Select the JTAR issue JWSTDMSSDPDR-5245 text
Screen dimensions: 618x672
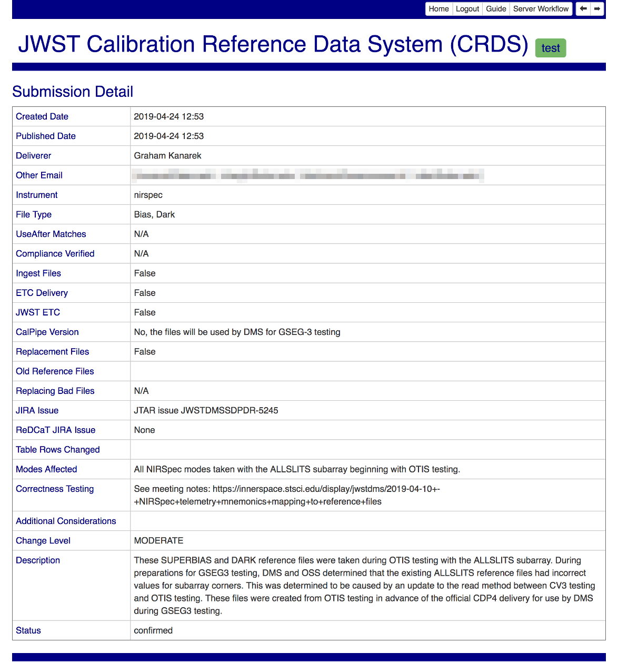[206, 410]
